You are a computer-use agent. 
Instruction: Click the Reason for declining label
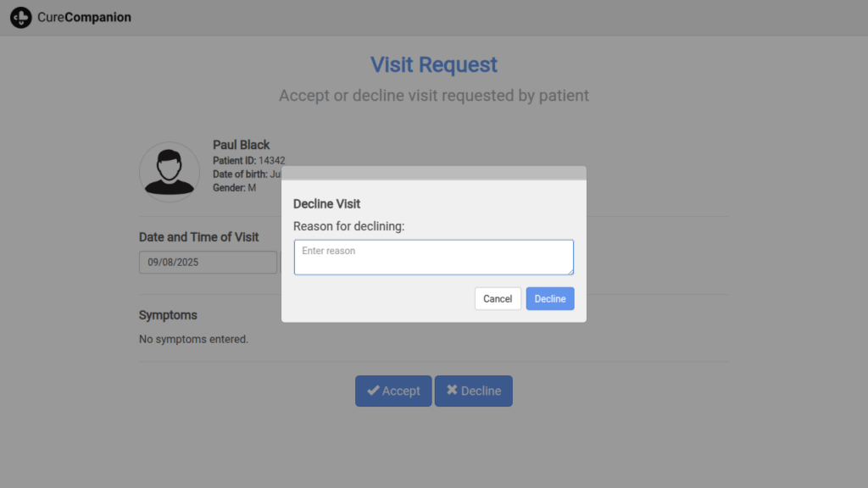click(x=349, y=226)
